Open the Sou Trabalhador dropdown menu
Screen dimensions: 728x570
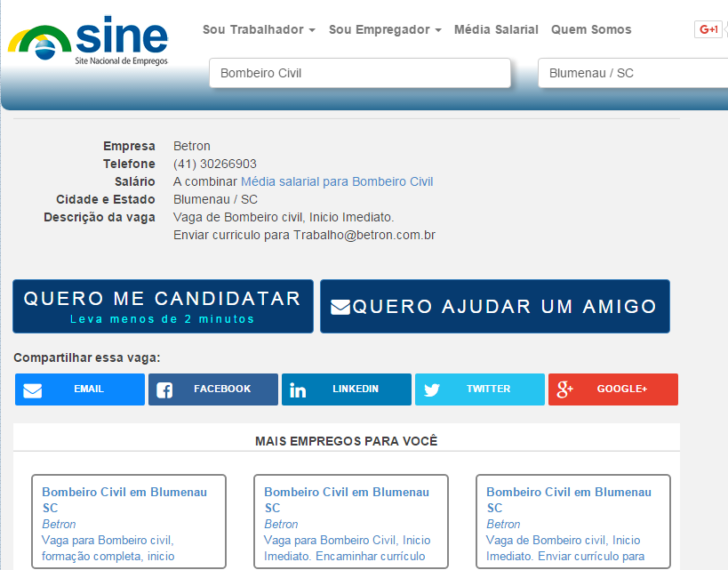[259, 29]
